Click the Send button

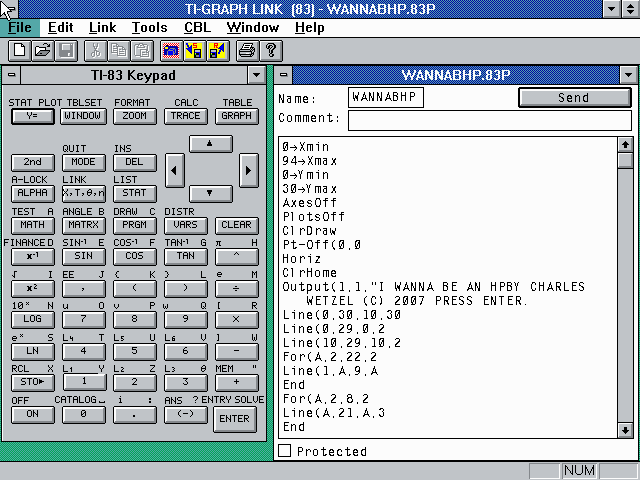click(x=574, y=98)
